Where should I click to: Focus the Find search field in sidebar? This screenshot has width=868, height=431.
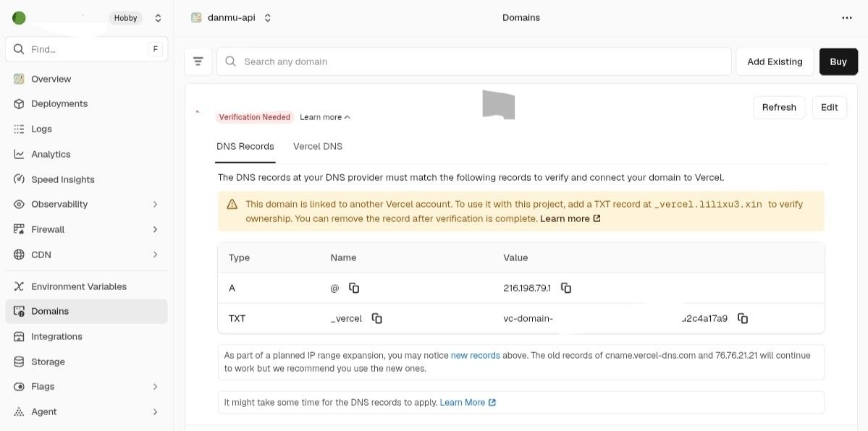[x=86, y=49]
